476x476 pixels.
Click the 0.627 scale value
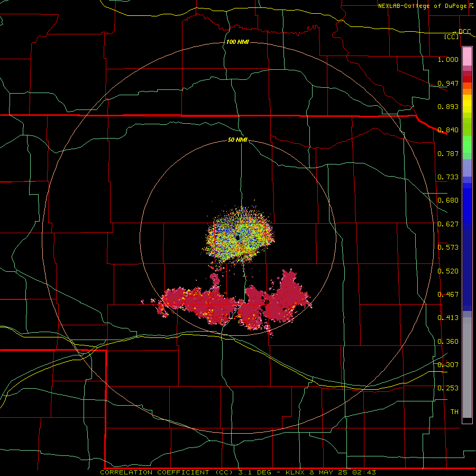[x=448, y=224]
